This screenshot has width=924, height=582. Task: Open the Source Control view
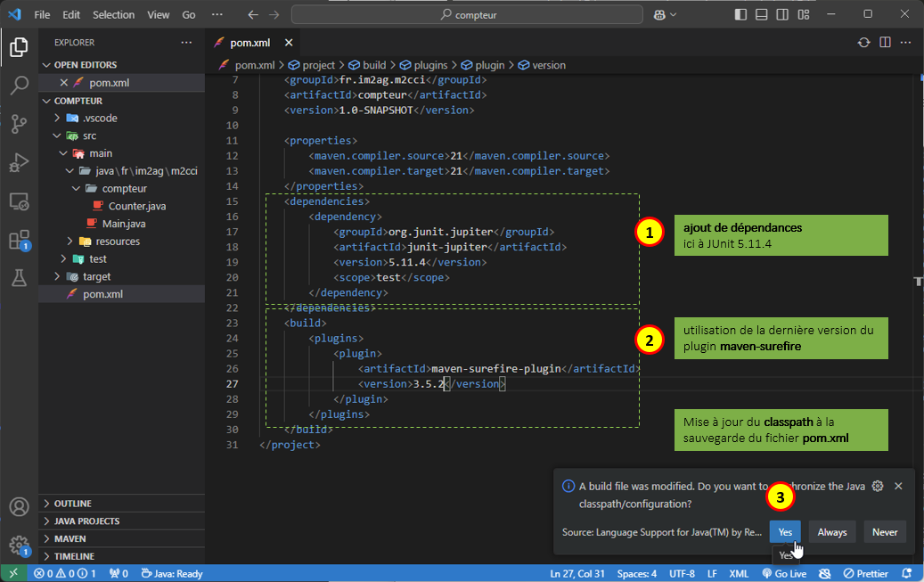coord(19,125)
